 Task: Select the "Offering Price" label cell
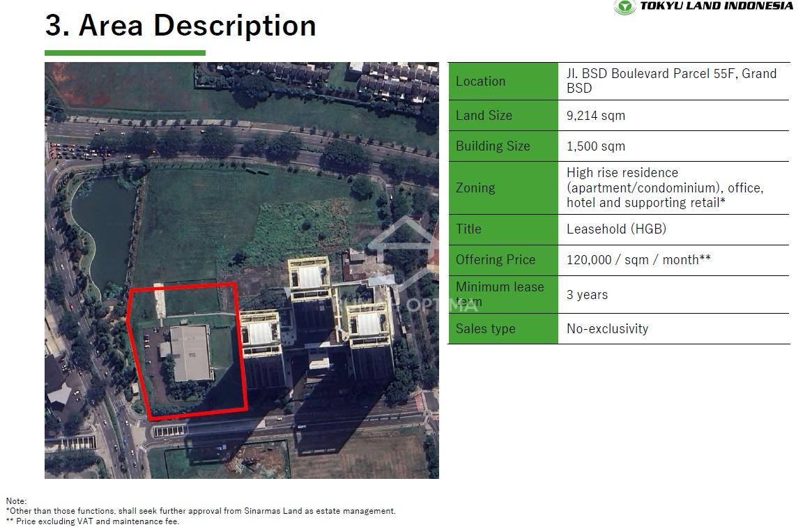[x=503, y=260]
